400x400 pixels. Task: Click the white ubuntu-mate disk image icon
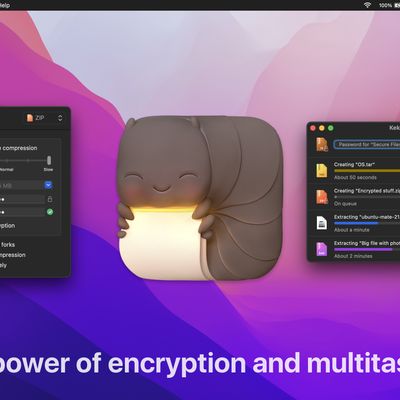coord(322,223)
